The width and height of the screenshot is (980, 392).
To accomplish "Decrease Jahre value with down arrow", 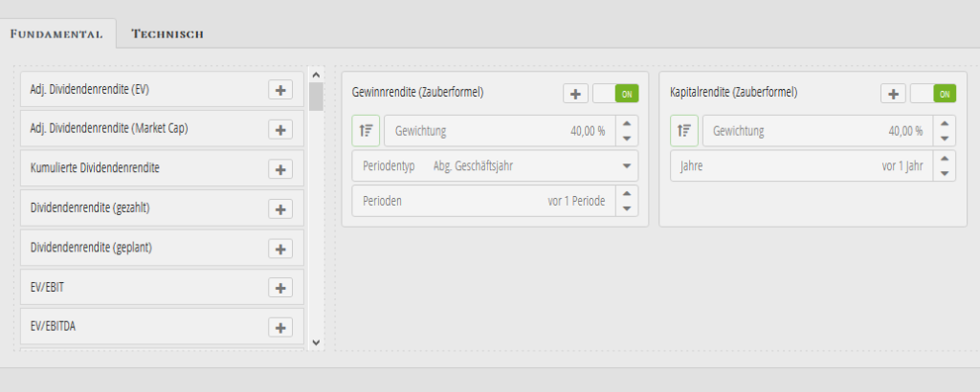I will pyautogui.click(x=944, y=173).
